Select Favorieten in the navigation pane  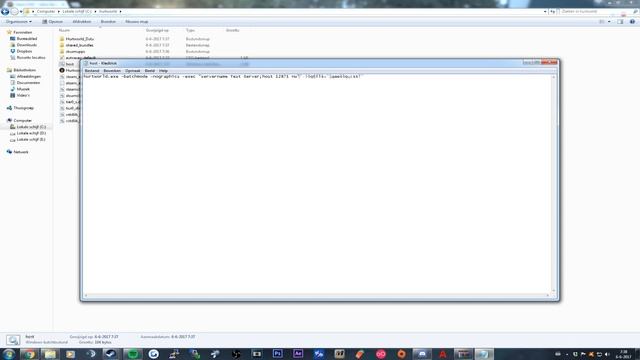click(22, 32)
